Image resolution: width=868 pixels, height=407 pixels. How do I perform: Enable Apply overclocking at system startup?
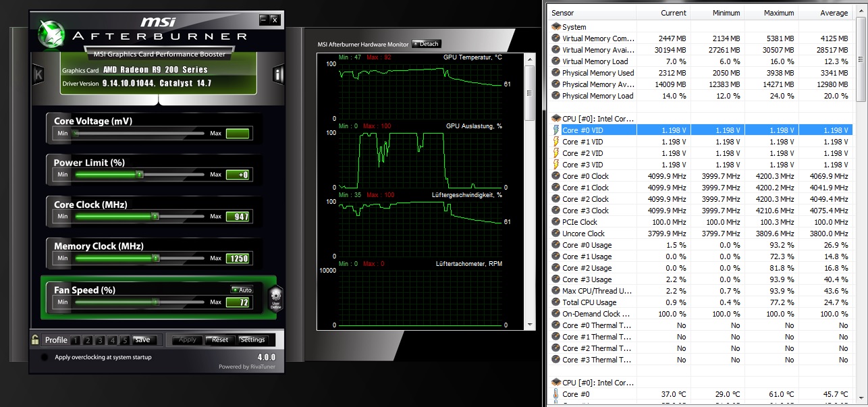(45, 357)
